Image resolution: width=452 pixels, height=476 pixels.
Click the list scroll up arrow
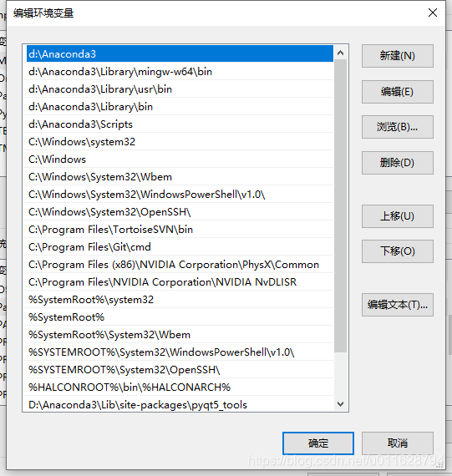click(x=341, y=53)
